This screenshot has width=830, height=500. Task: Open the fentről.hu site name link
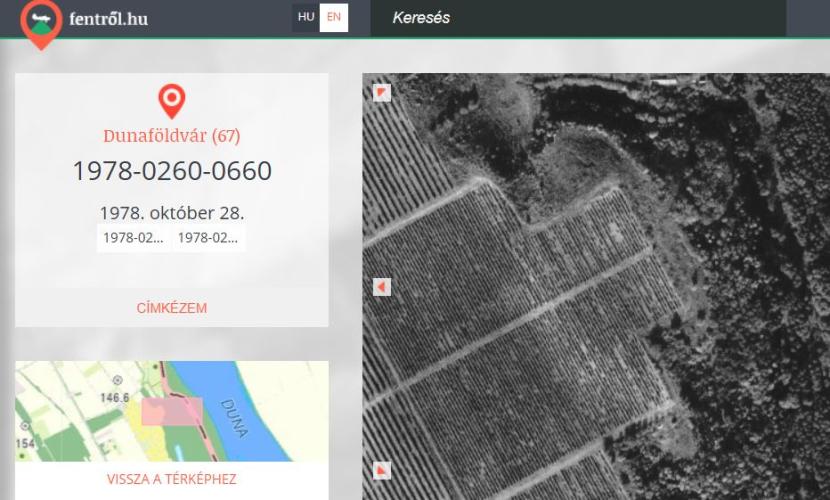click(109, 19)
